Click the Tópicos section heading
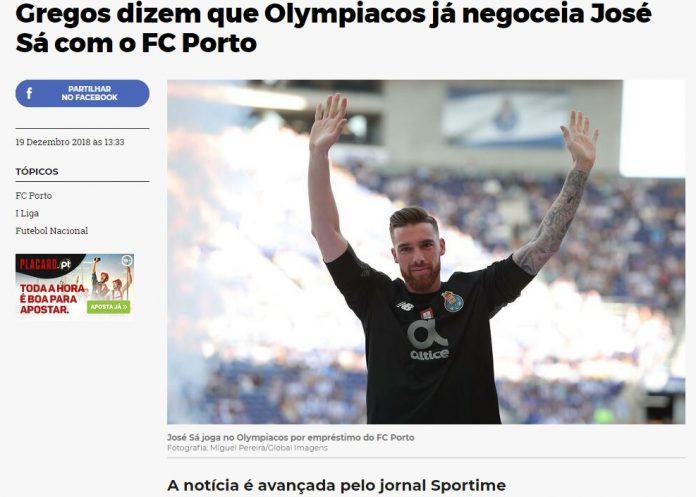 point(37,171)
